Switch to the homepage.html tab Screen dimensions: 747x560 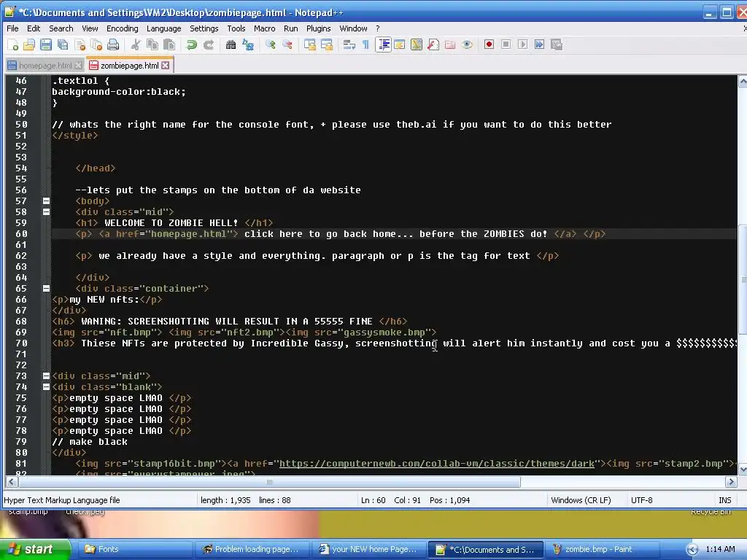point(45,66)
